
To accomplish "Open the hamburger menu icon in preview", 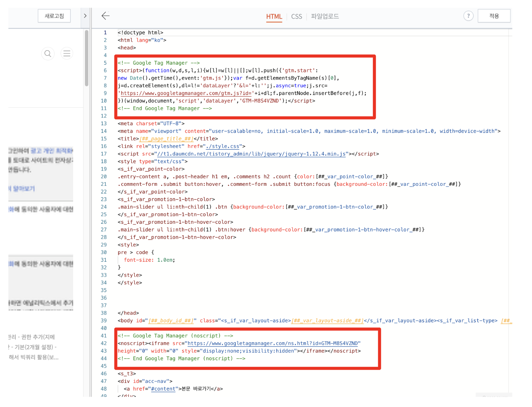I will pyautogui.click(x=67, y=53).
